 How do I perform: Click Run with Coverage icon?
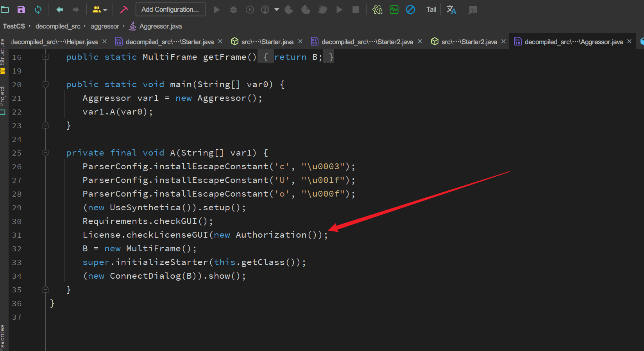250,9
